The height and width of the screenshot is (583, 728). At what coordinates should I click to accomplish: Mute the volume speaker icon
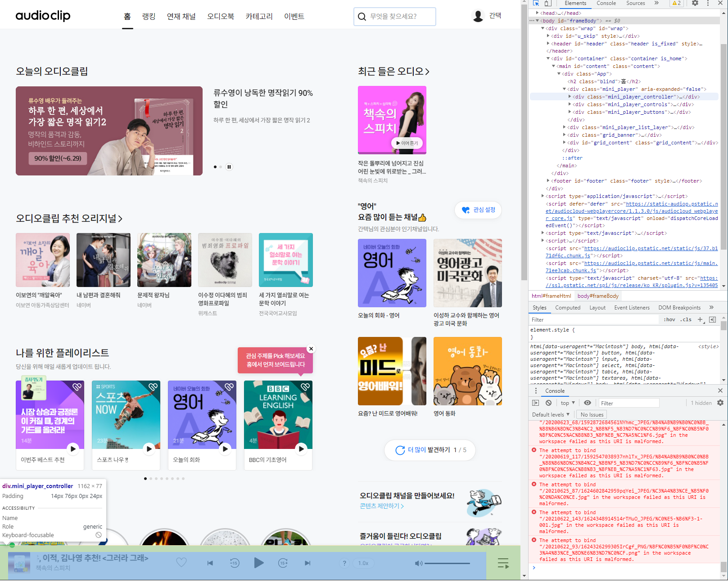click(x=418, y=563)
